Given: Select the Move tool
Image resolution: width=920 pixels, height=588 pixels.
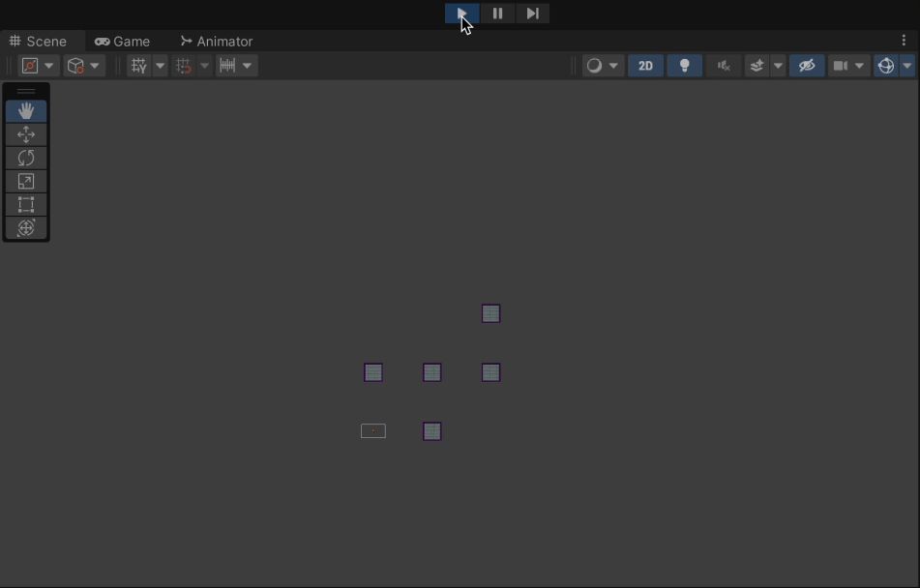Looking at the screenshot, I should (x=26, y=134).
